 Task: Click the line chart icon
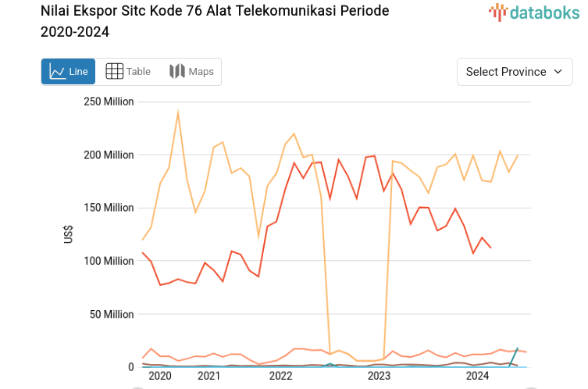(57, 72)
